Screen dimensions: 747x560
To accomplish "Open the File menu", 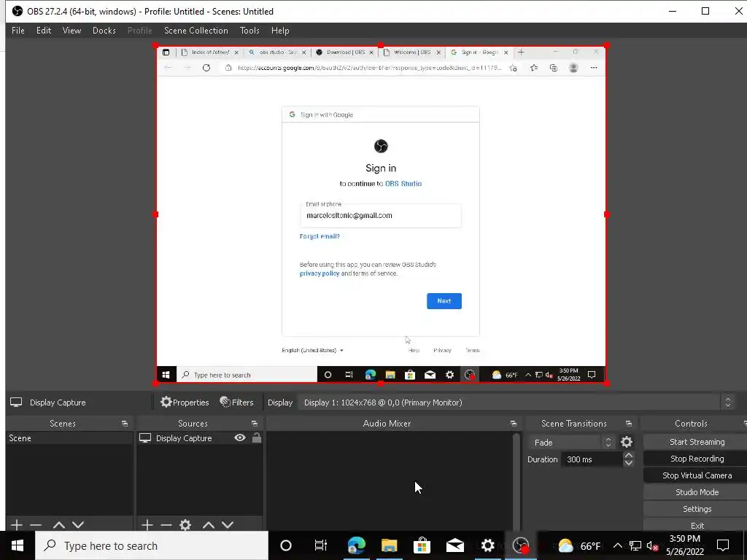I will 18,31.
